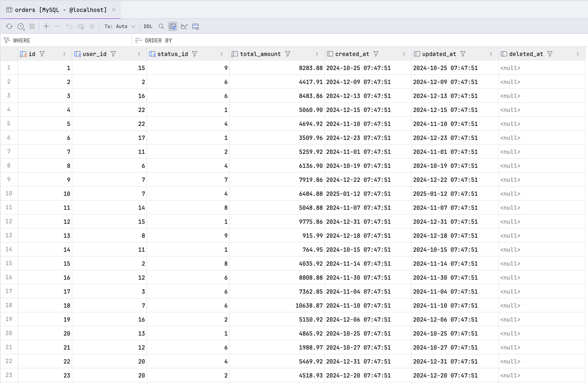Click the view settings icon after chart
Viewport: 588px width, 385px height.
click(x=195, y=27)
